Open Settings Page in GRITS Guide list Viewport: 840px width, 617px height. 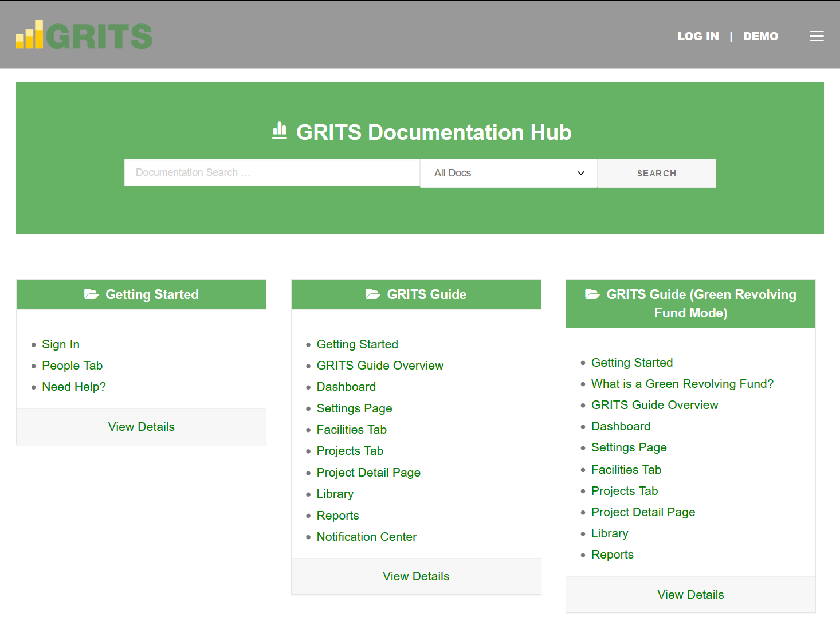pyautogui.click(x=354, y=408)
